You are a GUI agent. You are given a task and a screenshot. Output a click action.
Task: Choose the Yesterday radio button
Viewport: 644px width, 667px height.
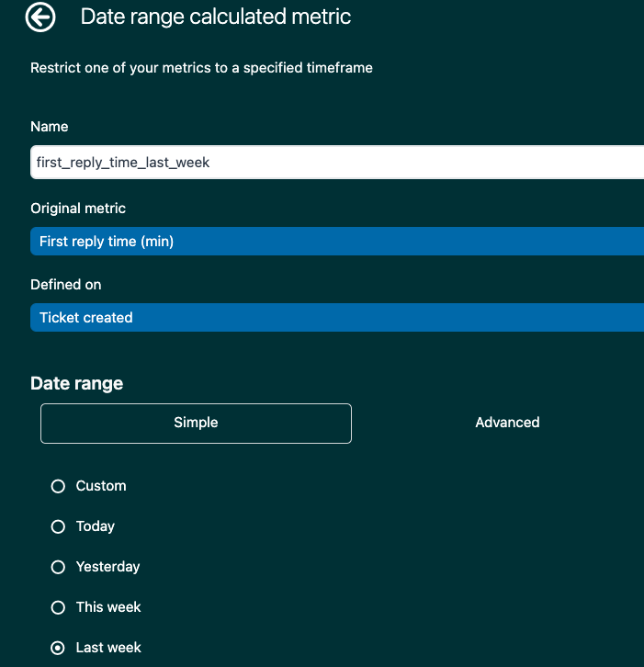coord(58,567)
